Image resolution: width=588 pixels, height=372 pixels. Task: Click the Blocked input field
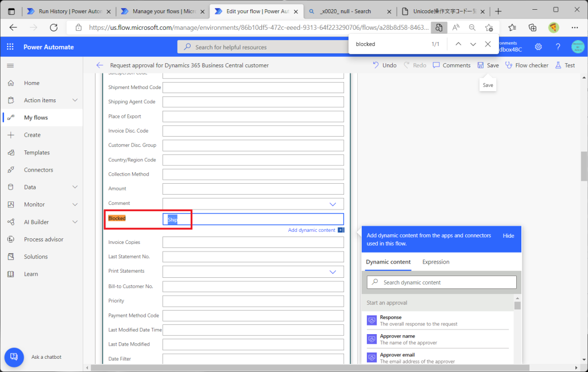coord(253,219)
